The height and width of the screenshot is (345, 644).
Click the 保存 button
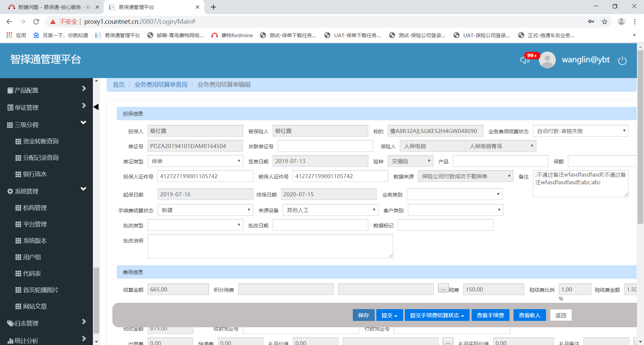coord(363,315)
